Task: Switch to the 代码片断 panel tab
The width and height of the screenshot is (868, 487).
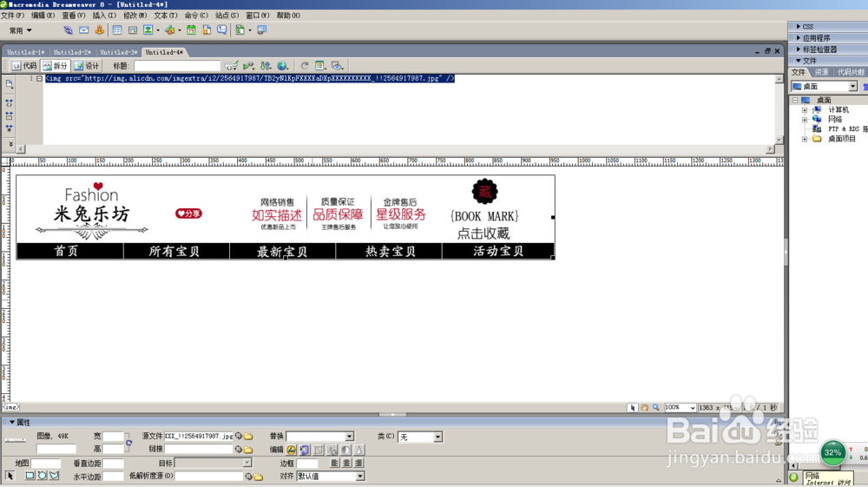Action: (x=851, y=73)
